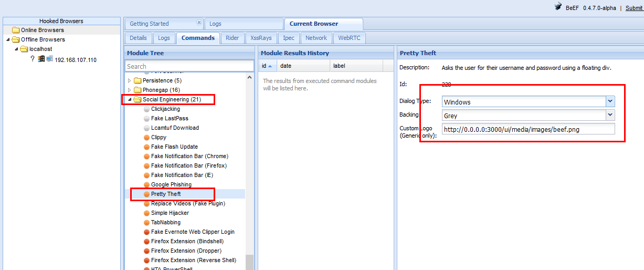Sort results by the label column
Screen dimensions: 644x270
[x=356, y=66]
